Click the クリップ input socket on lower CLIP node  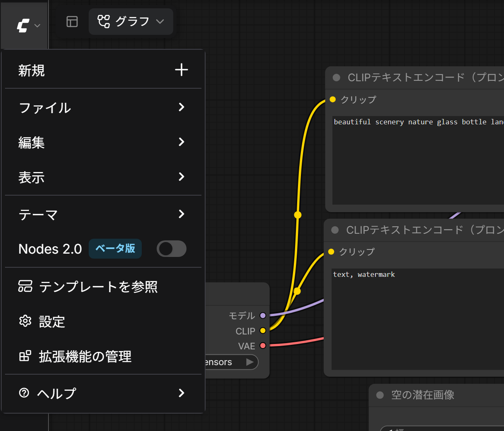331,252
